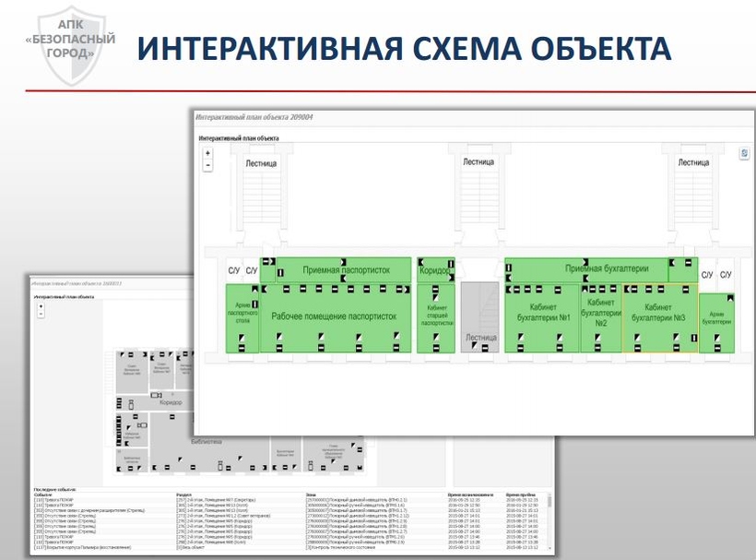Click the Зона column header

tap(311, 494)
